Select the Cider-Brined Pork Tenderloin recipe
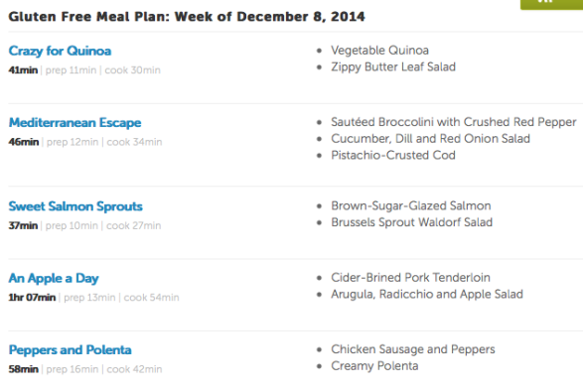 pos(410,278)
